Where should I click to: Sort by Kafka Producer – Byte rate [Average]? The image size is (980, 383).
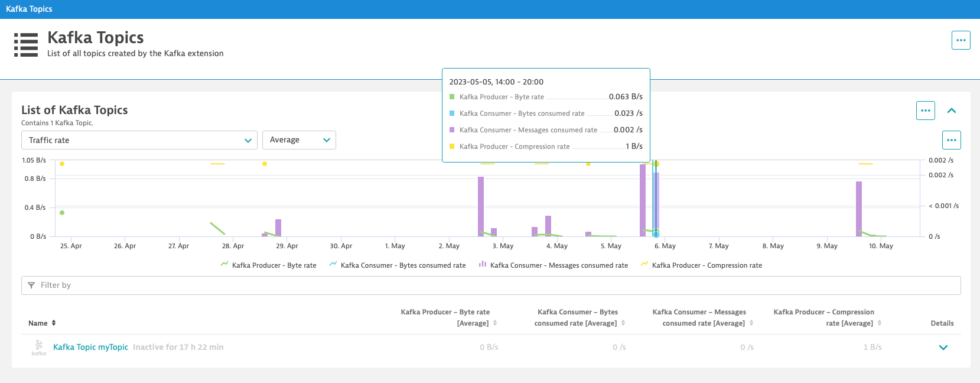click(x=445, y=317)
